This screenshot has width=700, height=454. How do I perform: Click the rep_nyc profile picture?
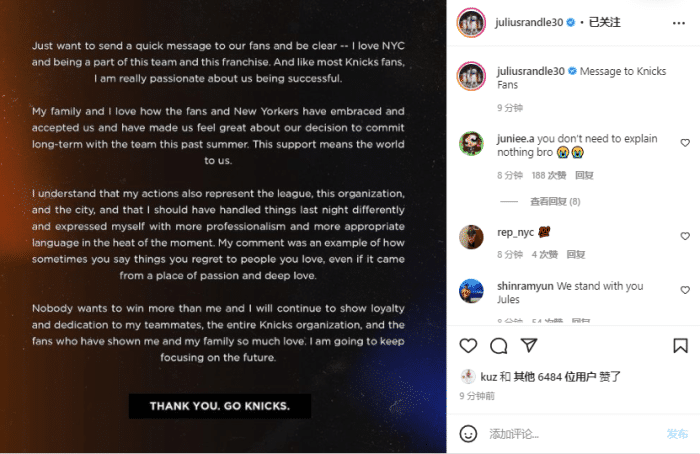472,237
